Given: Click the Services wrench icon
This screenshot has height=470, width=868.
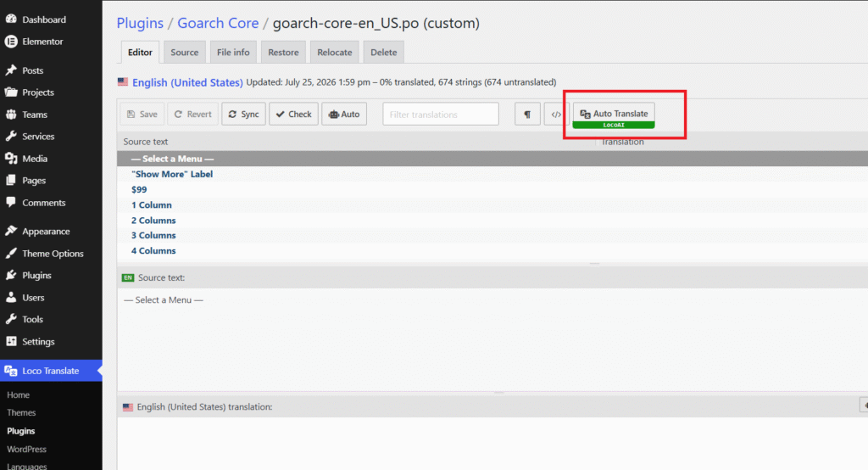Looking at the screenshot, I should point(11,137).
